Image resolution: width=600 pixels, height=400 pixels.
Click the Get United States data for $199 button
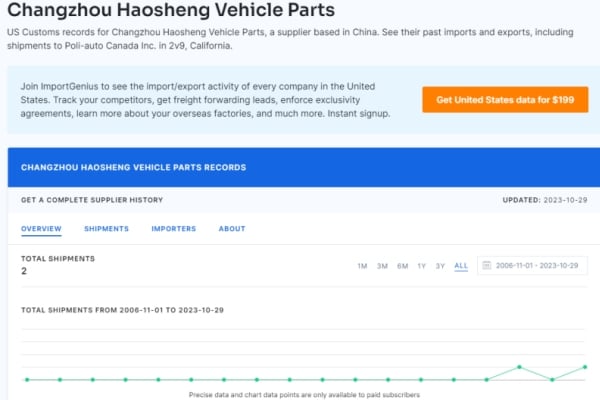[x=505, y=100]
